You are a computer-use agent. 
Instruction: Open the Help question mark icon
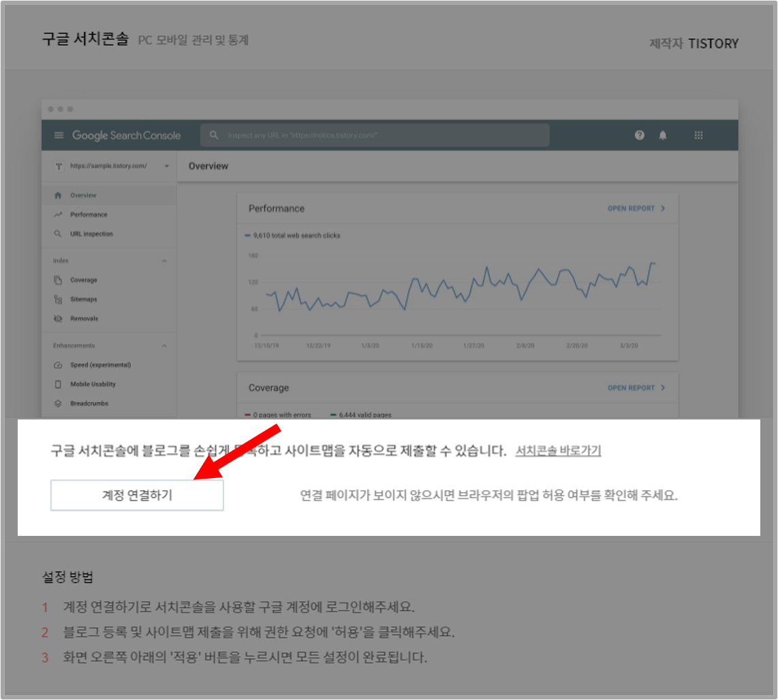(x=639, y=135)
